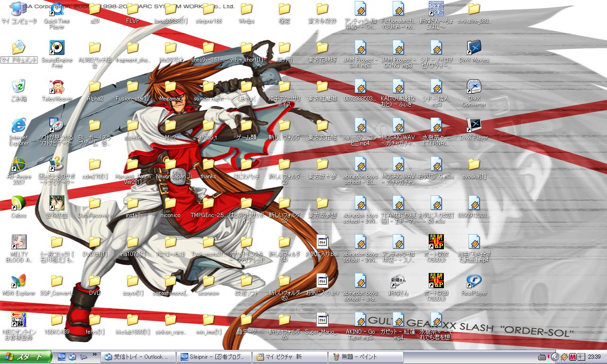Click the 23:39 taskbar clock
Image resolution: width=607 pixels, height=364 pixels.
click(x=595, y=357)
